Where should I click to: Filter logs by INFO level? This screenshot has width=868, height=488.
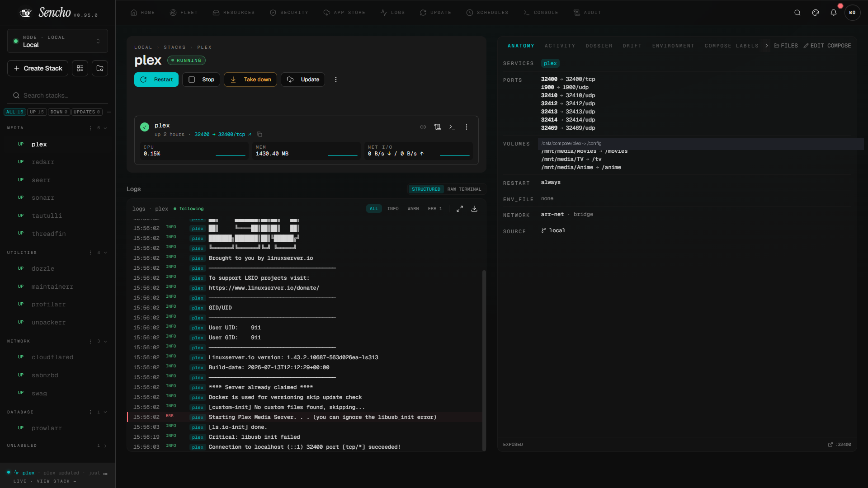point(393,209)
